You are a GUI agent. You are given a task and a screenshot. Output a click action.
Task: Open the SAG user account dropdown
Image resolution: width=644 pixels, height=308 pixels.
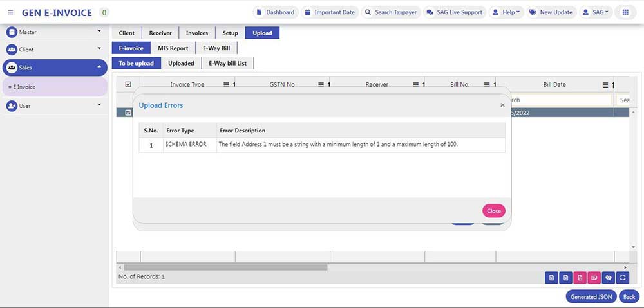coord(596,12)
